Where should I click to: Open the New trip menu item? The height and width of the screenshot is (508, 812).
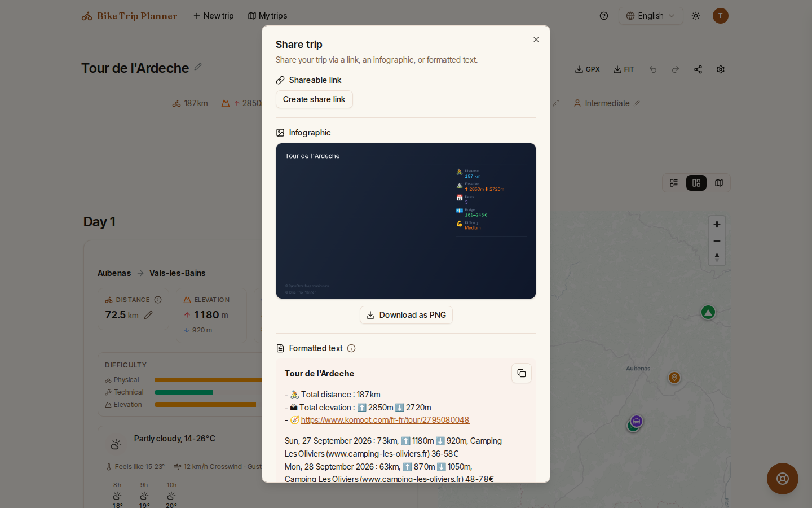[x=214, y=16]
